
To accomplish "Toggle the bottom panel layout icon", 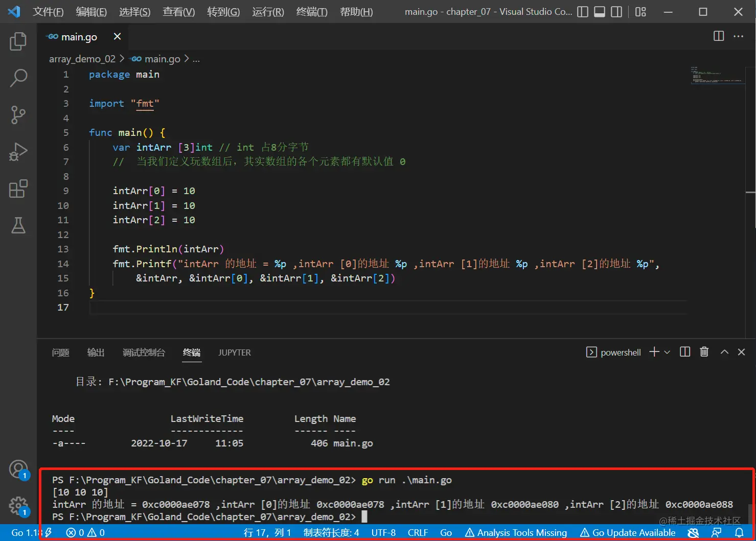I will tap(600, 12).
